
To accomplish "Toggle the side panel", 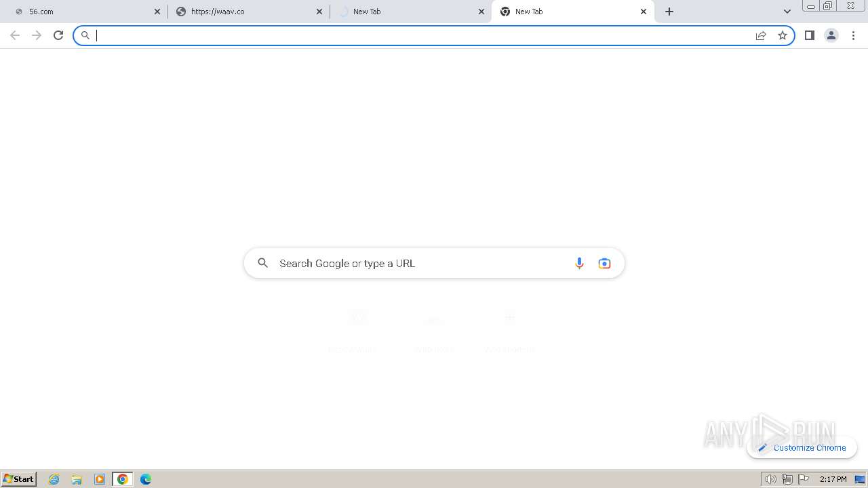I will click(810, 35).
